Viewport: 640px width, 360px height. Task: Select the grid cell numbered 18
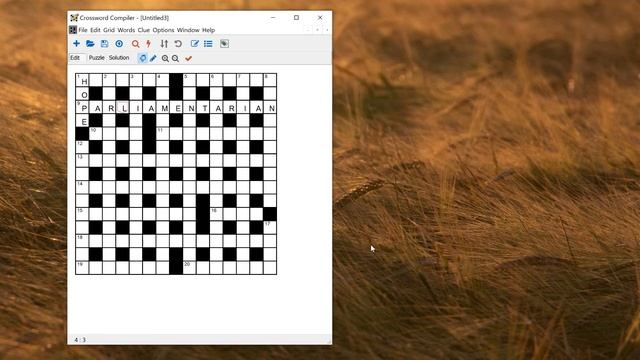tap(82, 241)
